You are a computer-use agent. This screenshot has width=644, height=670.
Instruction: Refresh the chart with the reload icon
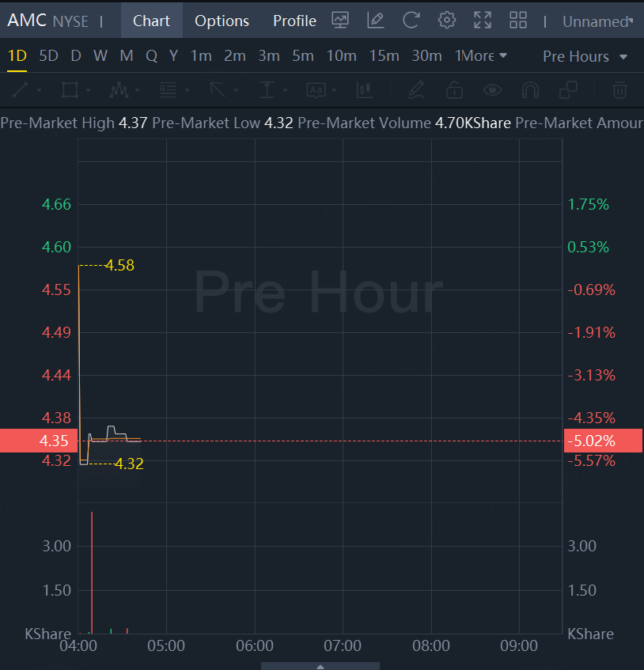pyautogui.click(x=411, y=20)
